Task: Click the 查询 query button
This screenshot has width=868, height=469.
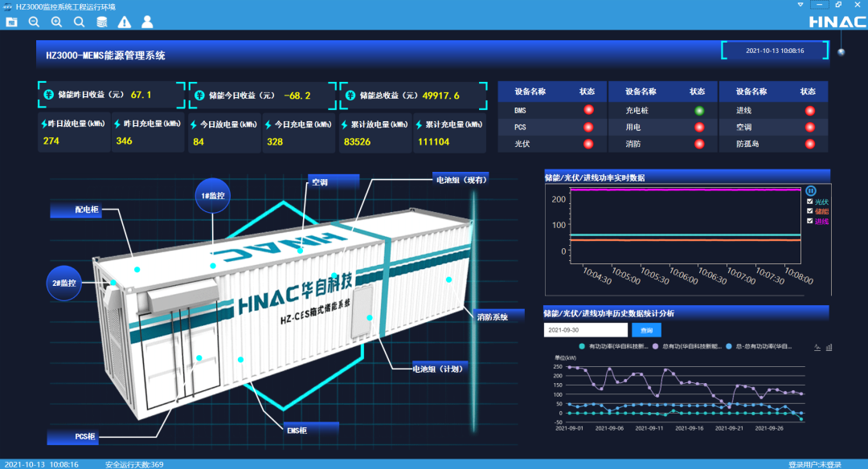Action: pos(647,330)
